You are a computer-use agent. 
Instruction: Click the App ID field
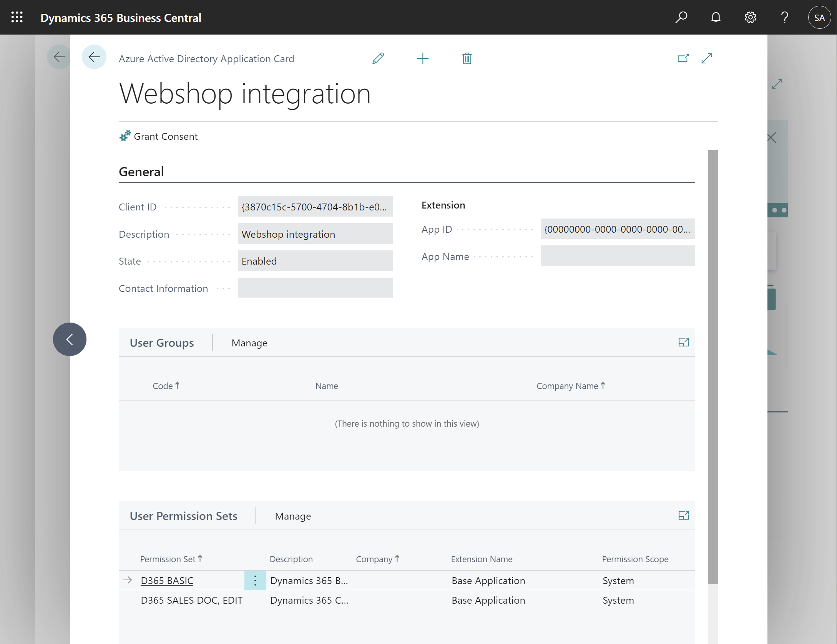[x=618, y=229]
